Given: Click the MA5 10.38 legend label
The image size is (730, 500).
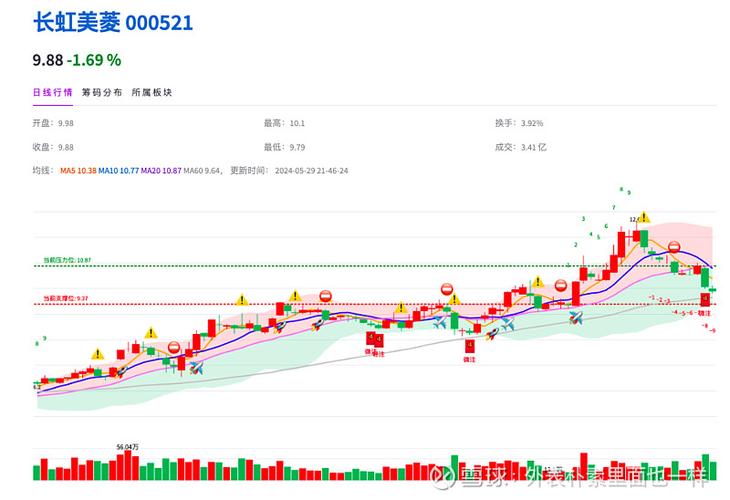Looking at the screenshot, I should (78, 171).
